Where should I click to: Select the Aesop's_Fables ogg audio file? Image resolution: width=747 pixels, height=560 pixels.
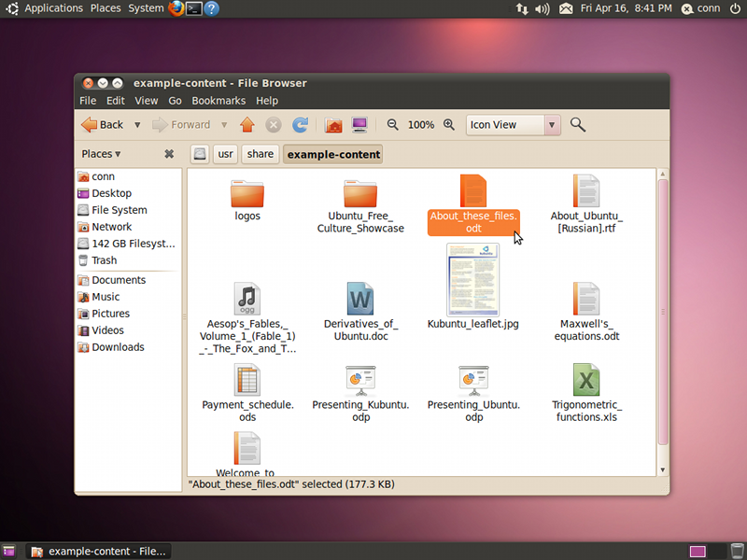coord(247,299)
